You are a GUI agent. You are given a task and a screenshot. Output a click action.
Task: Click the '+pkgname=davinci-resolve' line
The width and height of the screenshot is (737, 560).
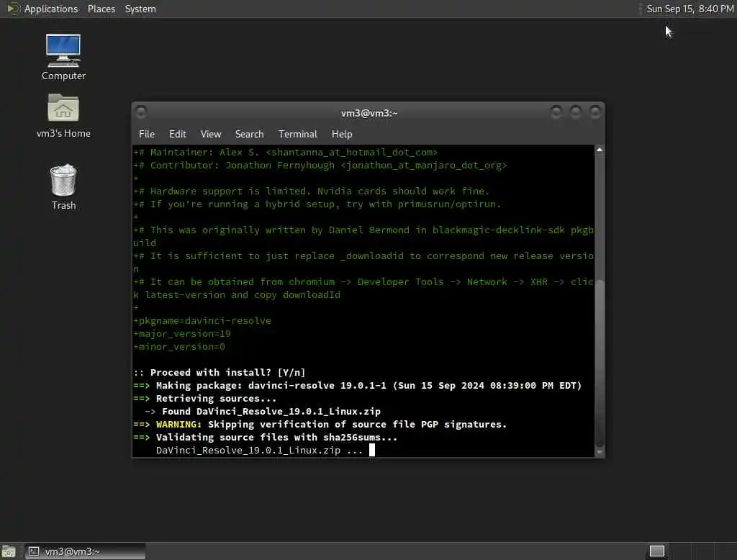click(202, 321)
